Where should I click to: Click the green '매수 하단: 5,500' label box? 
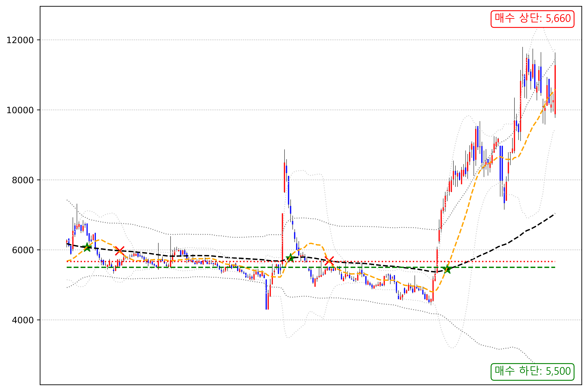coord(532,372)
